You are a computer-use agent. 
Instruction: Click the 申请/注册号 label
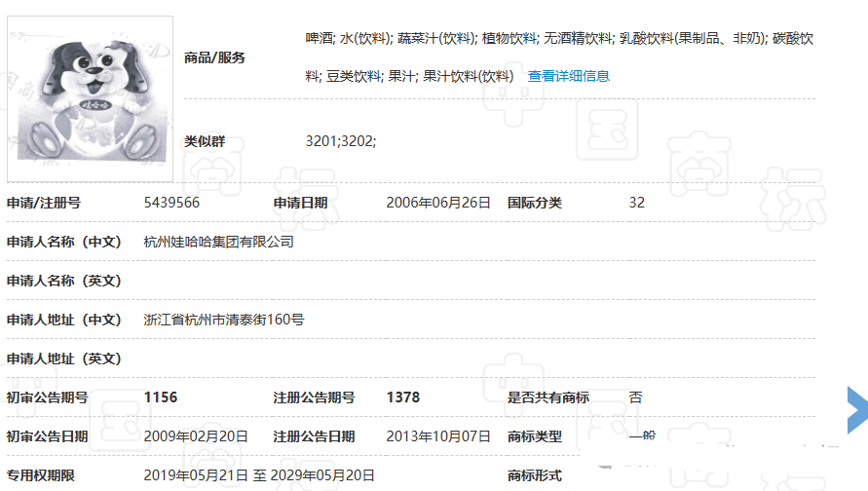tap(44, 203)
